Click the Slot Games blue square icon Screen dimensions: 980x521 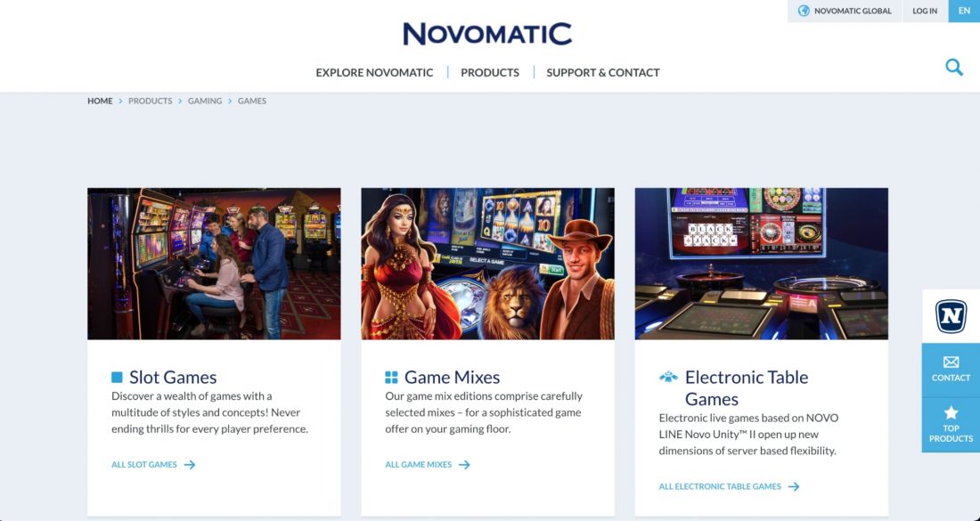click(117, 378)
